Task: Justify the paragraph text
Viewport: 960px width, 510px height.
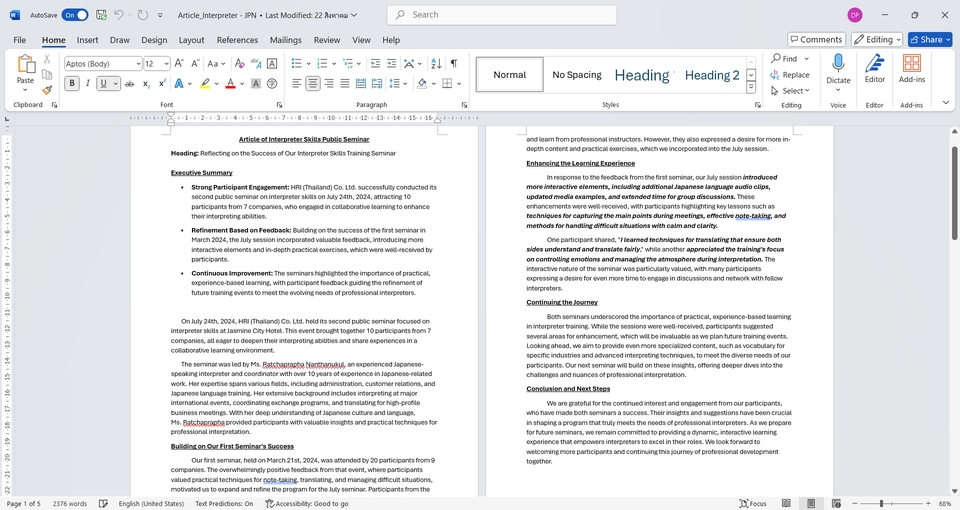Action: 345,83
